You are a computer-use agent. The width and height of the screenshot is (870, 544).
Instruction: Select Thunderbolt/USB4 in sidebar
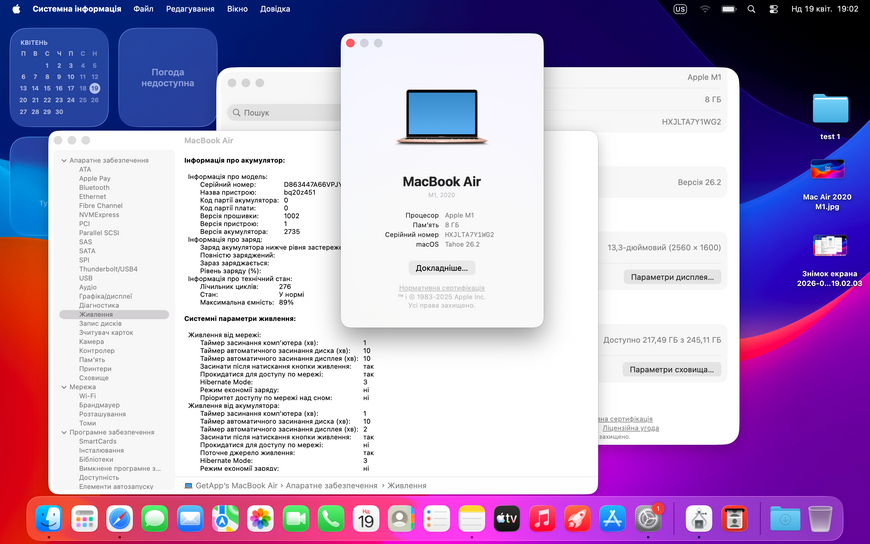pos(108,269)
